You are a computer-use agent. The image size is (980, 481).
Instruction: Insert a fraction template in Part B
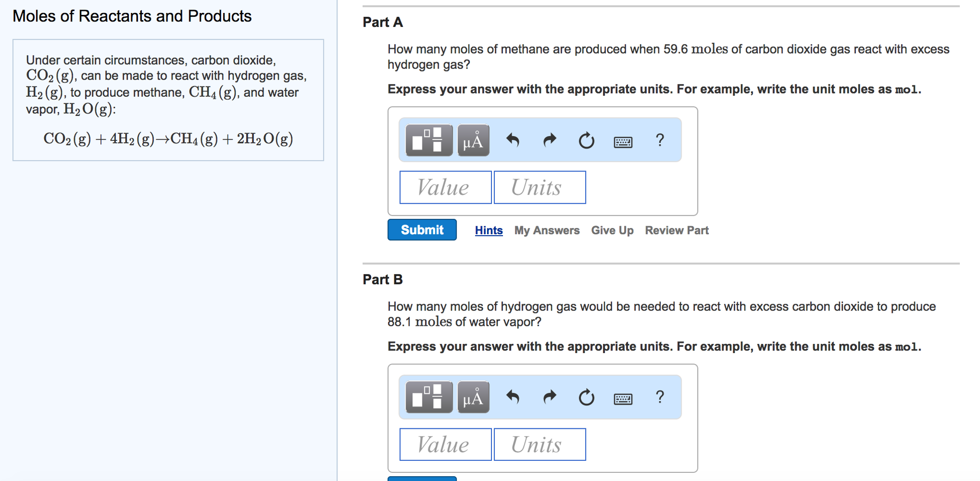tap(429, 397)
